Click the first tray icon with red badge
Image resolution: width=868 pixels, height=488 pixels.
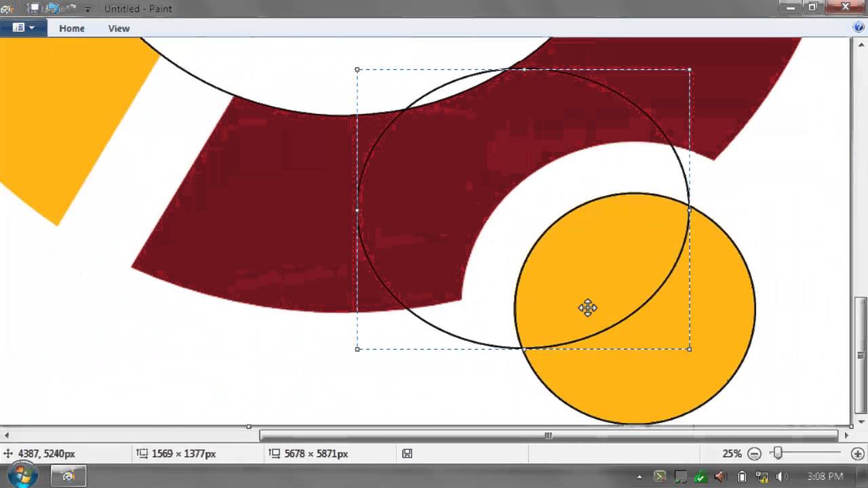(660, 476)
